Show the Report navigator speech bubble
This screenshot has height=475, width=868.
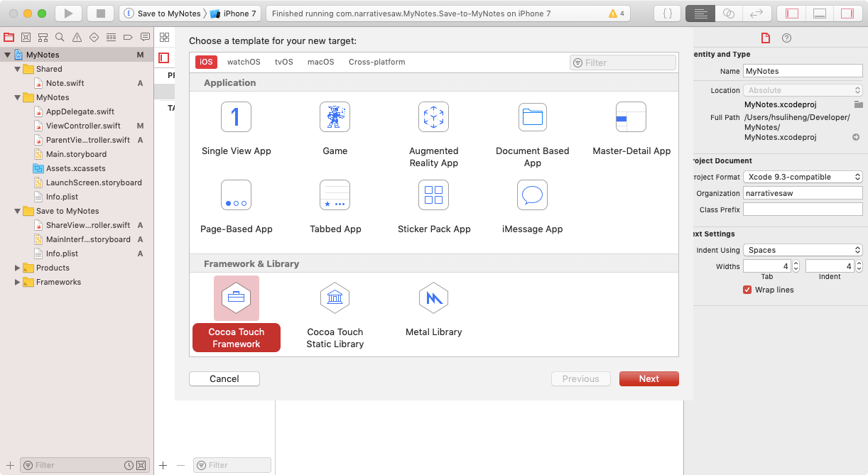pyautogui.click(x=145, y=37)
